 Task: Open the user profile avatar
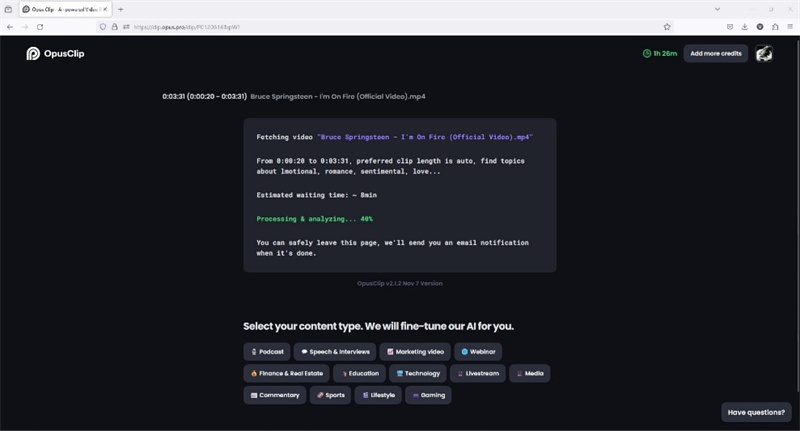[764, 54]
